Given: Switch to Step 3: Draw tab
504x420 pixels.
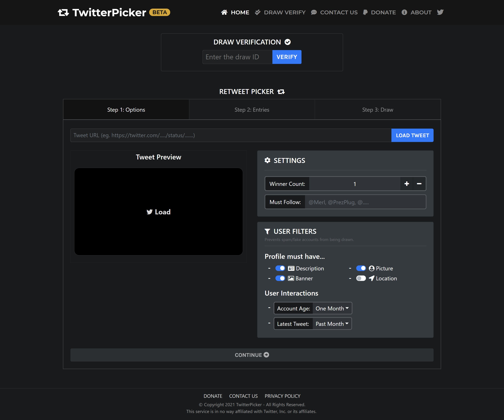Looking at the screenshot, I should [x=377, y=110].
